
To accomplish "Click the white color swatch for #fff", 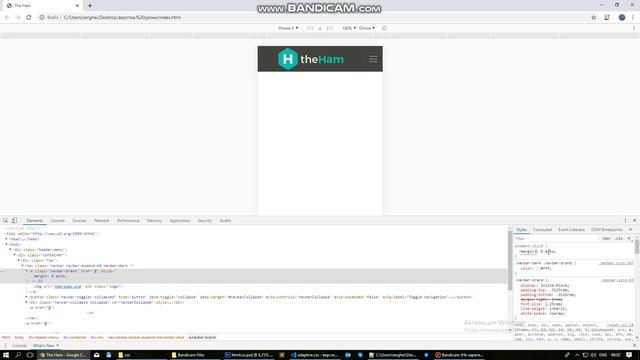I will tap(538, 268).
